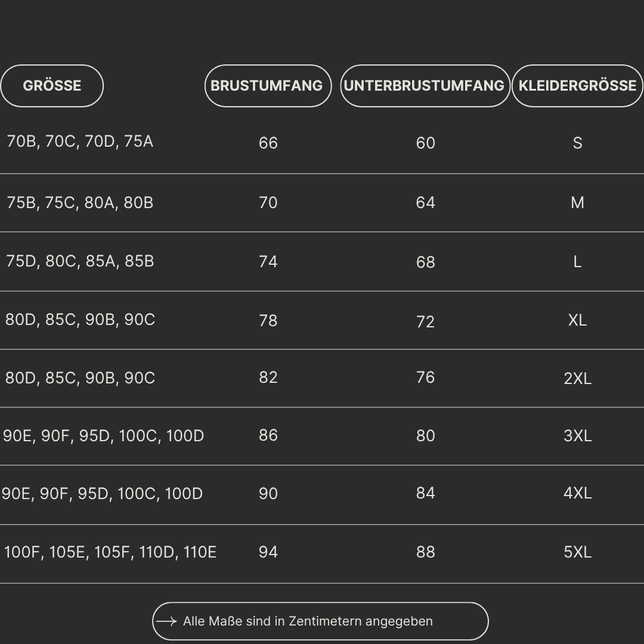Image resolution: width=644 pixels, height=644 pixels.
Task: Click underbust measurement value 88
Action: (x=426, y=552)
